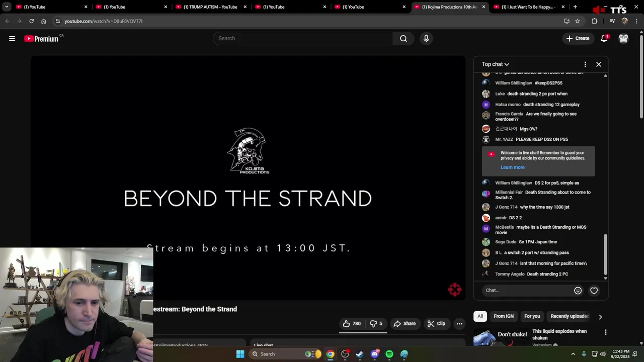The image size is (644, 362).
Task: Click the IGN logo watermark on video
Action: [x=455, y=290]
